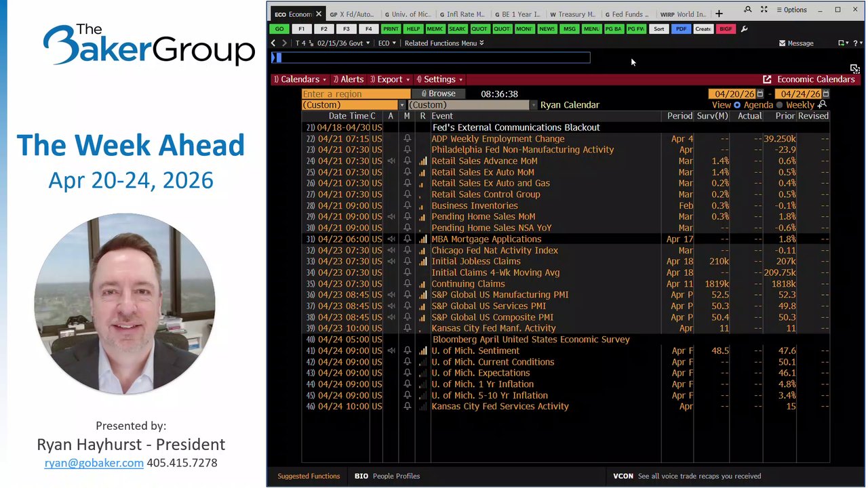
Task: Switch to the Treasury M tab
Action: (x=572, y=14)
